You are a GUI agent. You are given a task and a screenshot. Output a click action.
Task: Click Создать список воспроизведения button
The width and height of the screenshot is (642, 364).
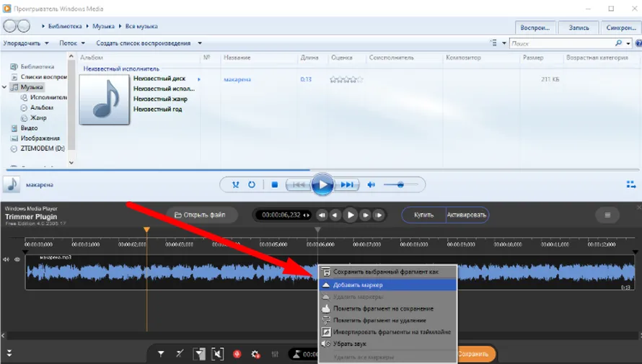(144, 43)
